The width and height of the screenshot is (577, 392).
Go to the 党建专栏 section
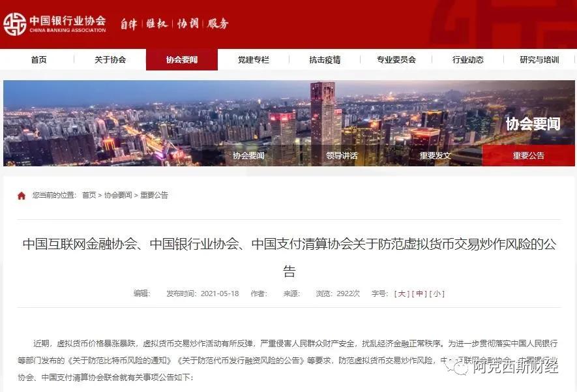click(x=253, y=59)
